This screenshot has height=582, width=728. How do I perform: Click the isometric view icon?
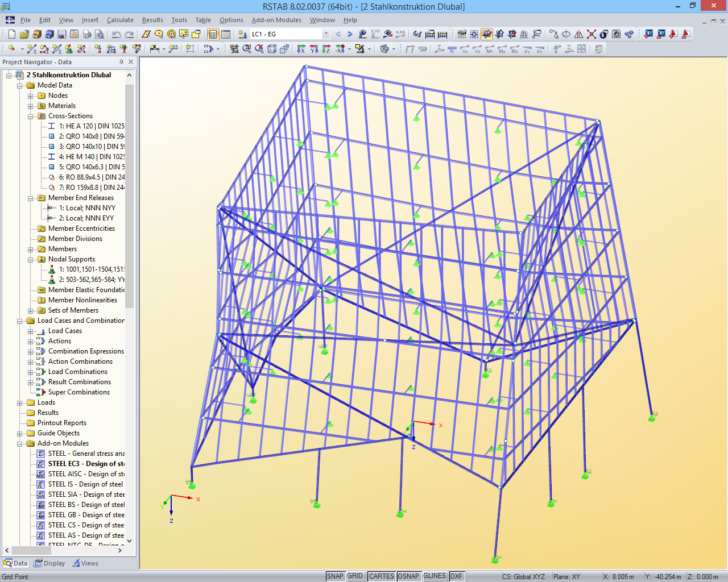272,49
